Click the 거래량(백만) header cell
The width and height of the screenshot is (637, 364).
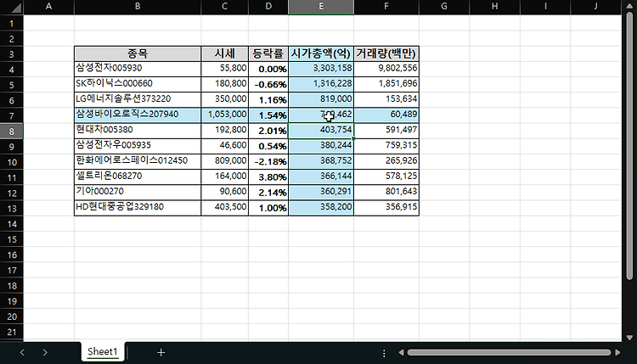[386, 53]
